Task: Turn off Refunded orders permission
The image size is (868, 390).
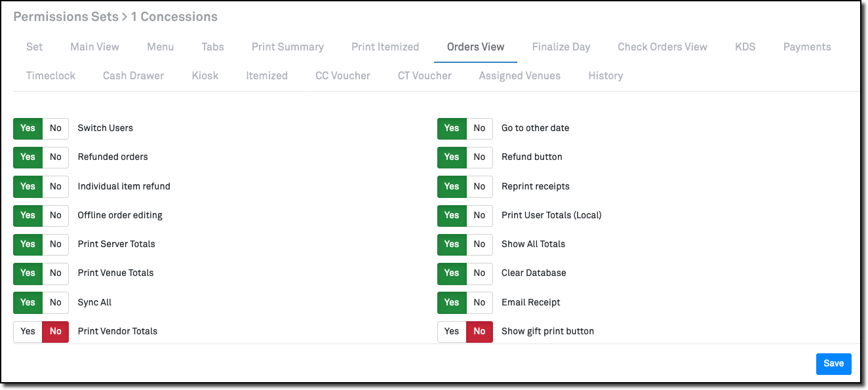Action: 56,157
